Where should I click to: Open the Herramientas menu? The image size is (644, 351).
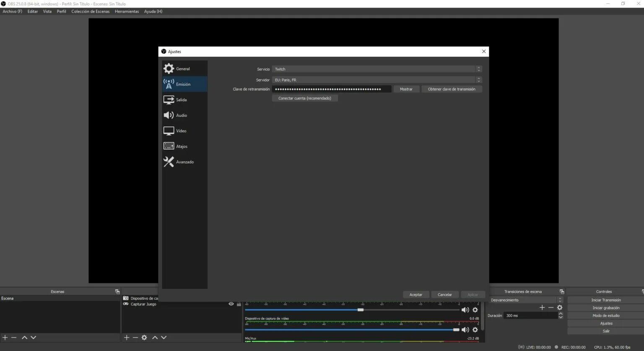pyautogui.click(x=127, y=11)
